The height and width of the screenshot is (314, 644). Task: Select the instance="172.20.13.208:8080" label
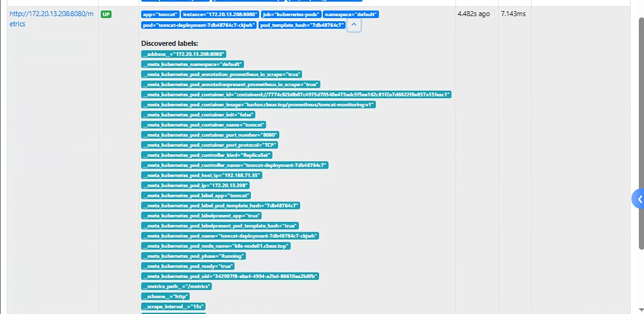click(220, 14)
